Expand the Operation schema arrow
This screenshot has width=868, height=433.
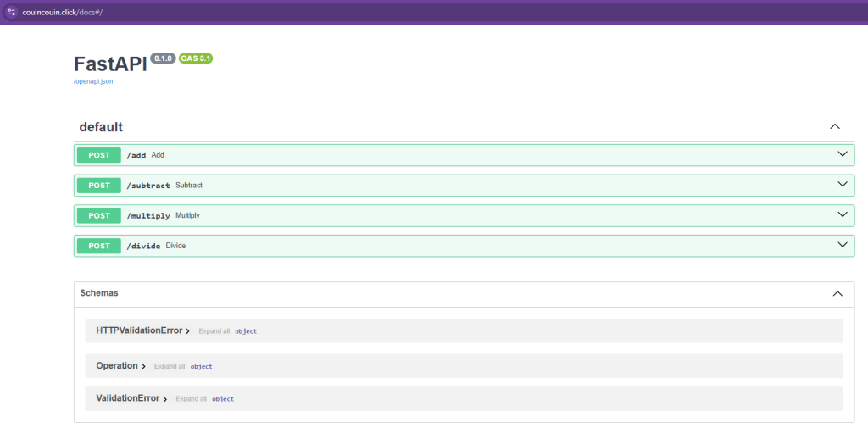pos(143,366)
